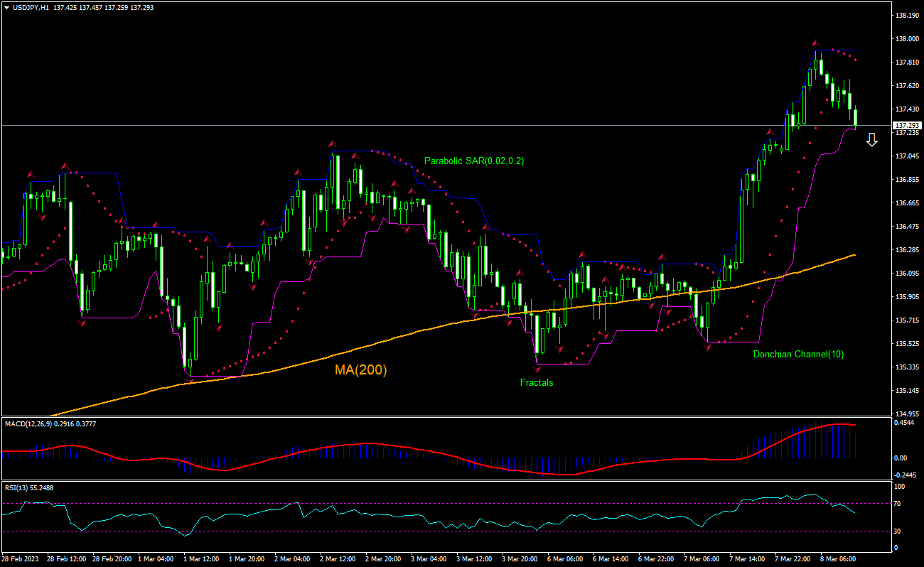Open the chart menu triangle beside USDJPY,H1

click(x=6, y=7)
